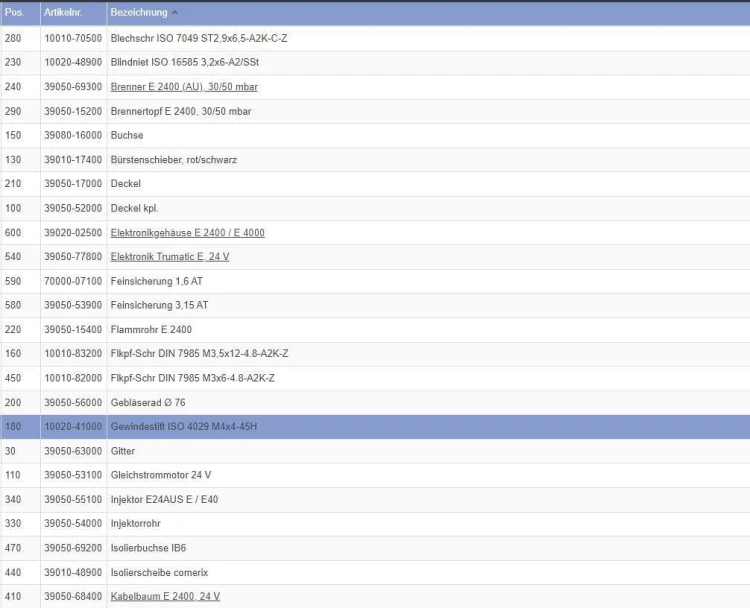Select the Gitter row

pos(375,451)
